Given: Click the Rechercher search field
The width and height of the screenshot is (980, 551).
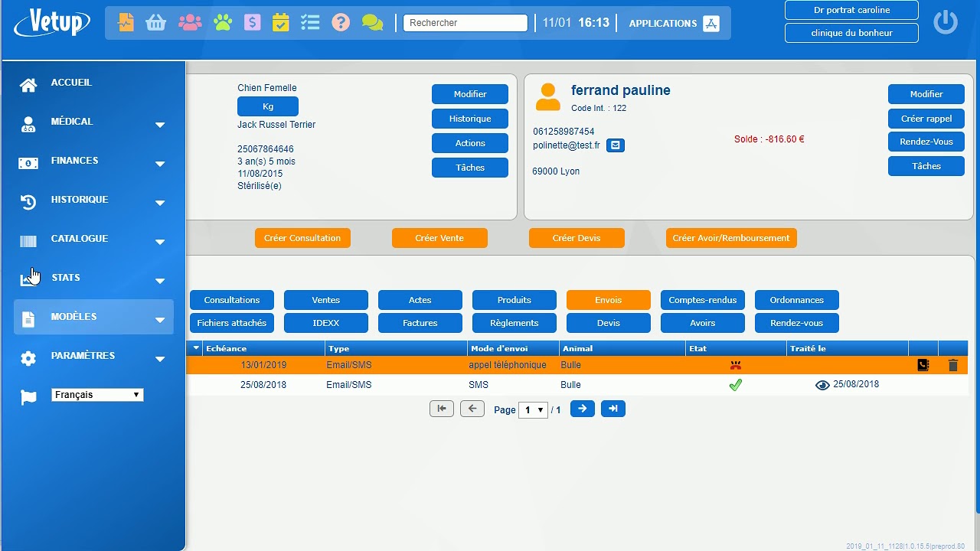Looking at the screenshot, I should click(465, 23).
